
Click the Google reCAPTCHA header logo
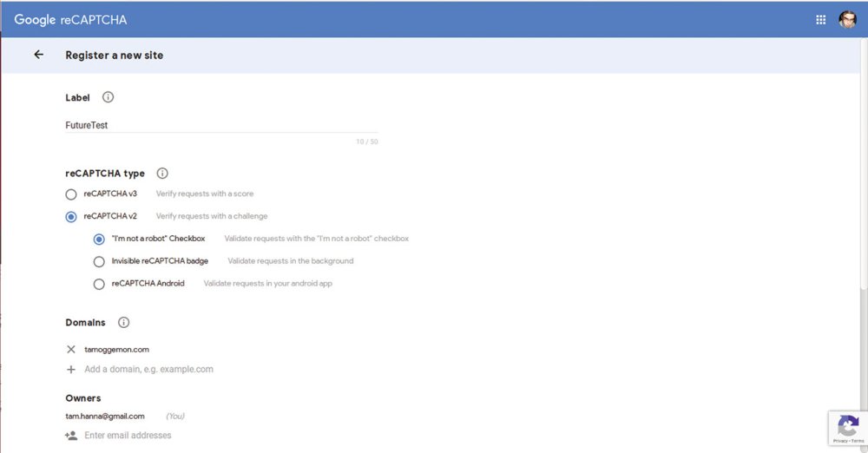point(70,20)
